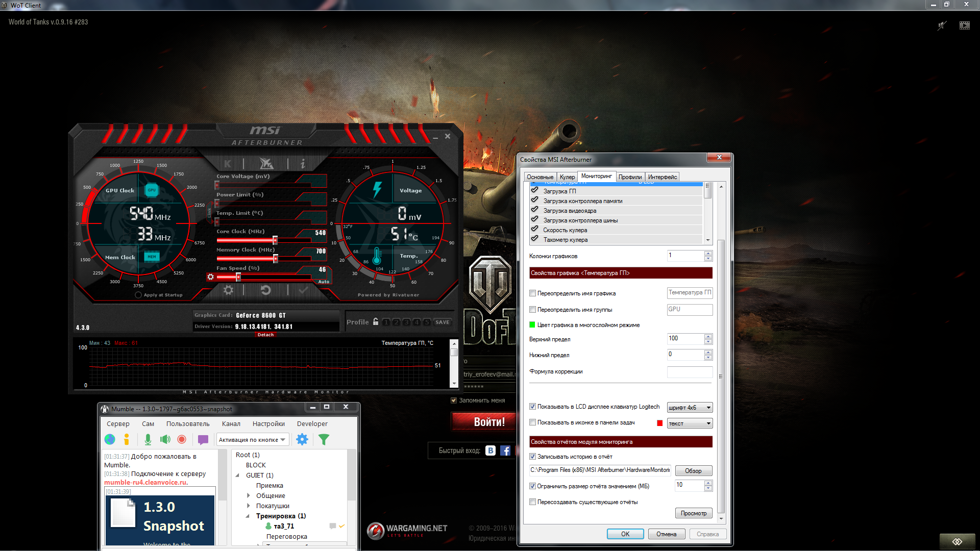Toggle 'Запомнить меня' checkbox
980x551 pixels.
coord(454,400)
